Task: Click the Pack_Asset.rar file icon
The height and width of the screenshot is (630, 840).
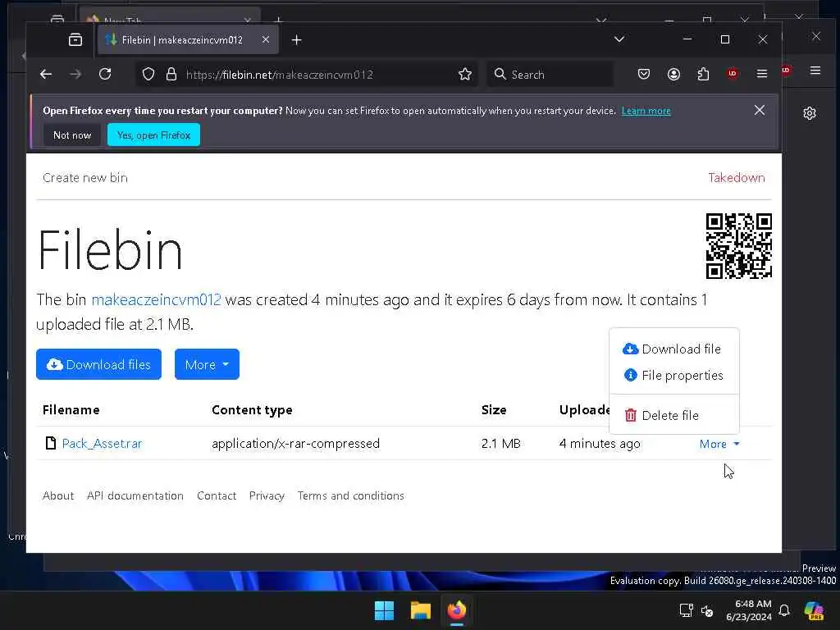Action: coord(51,443)
